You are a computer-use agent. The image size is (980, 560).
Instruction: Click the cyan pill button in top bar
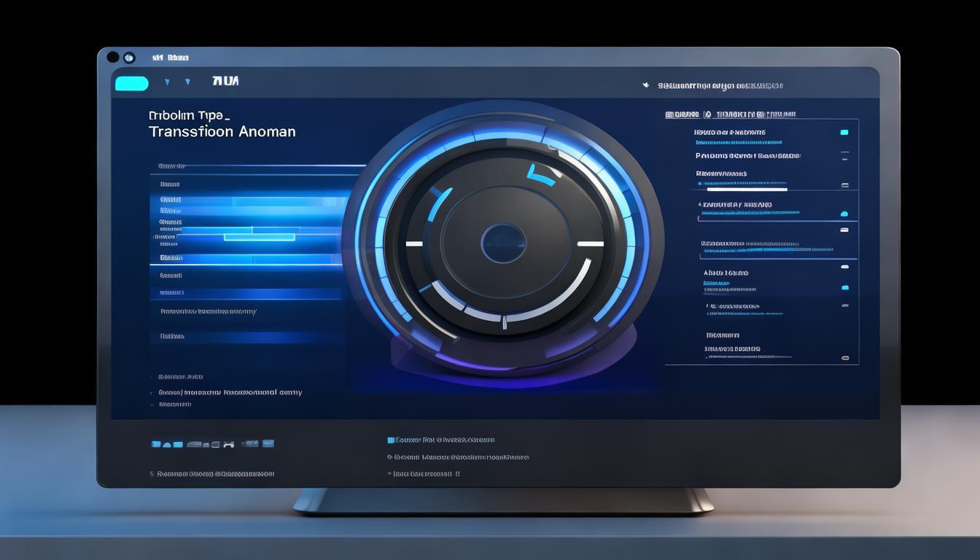pyautogui.click(x=132, y=84)
